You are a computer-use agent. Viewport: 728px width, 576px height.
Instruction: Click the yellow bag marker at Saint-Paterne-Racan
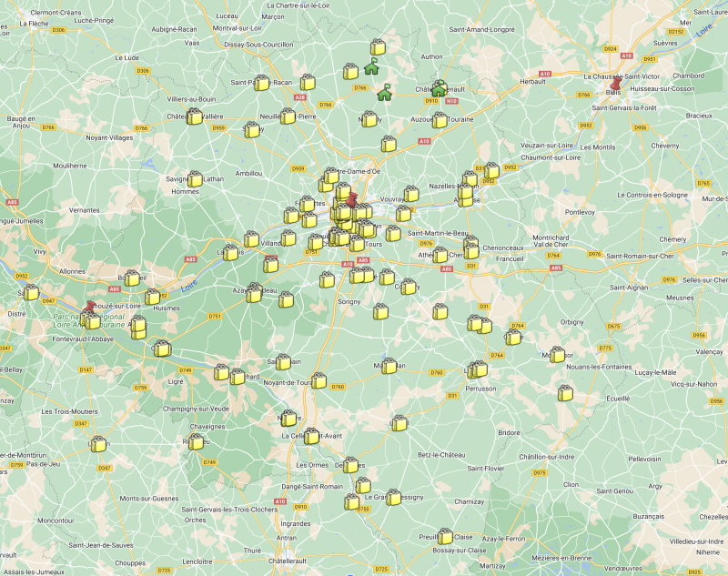point(262,83)
